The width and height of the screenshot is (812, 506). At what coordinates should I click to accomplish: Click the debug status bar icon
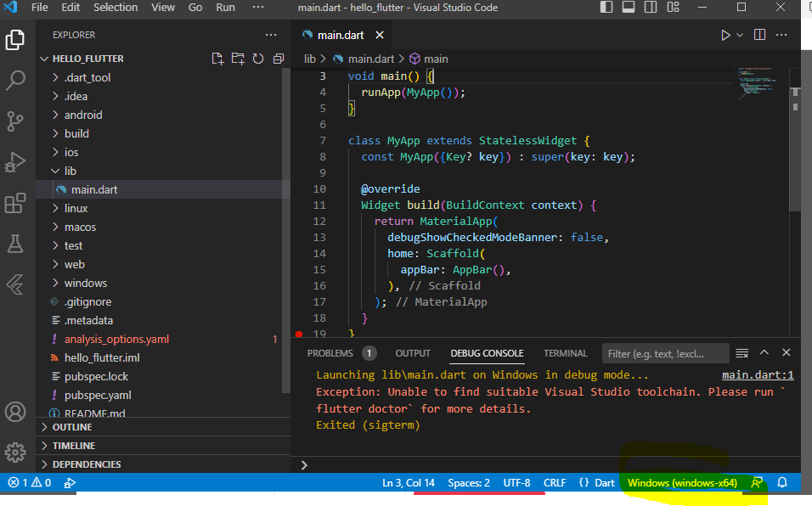coord(70,483)
